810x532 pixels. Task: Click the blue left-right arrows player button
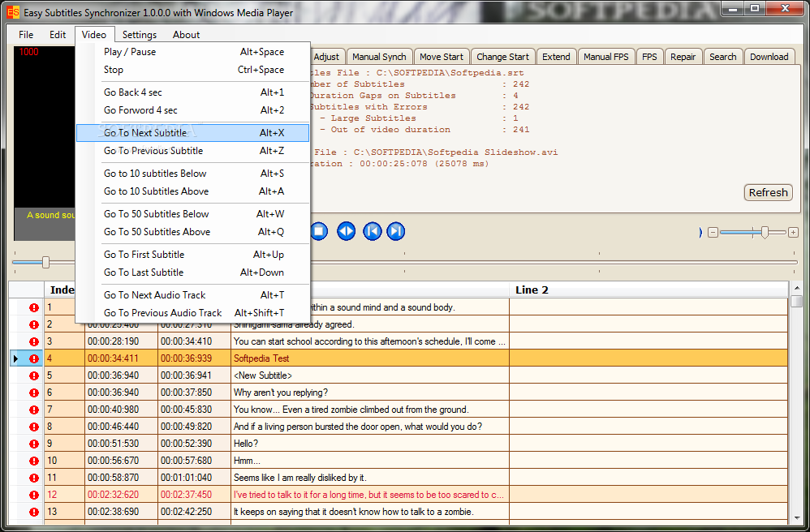[346, 230]
